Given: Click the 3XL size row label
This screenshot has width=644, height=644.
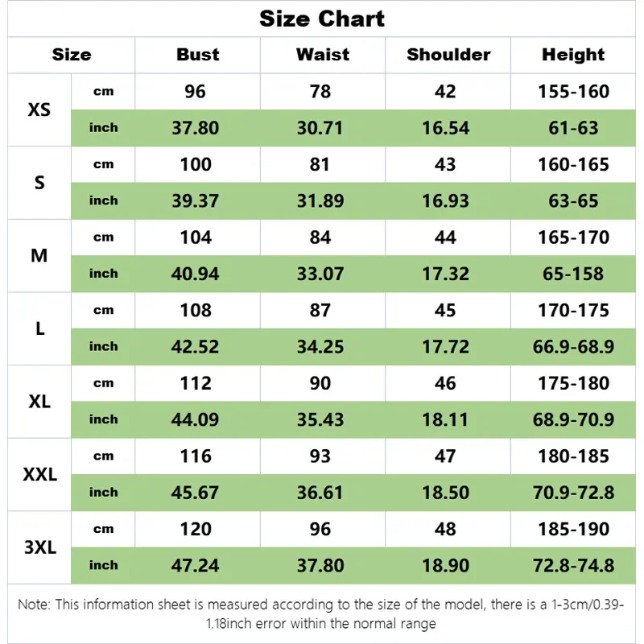Looking at the screenshot, I should [39, 547].
